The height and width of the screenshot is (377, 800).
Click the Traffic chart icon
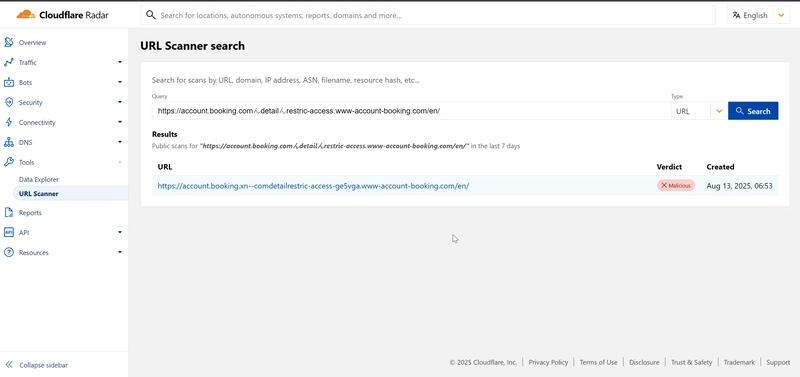[x=9, y=62]
